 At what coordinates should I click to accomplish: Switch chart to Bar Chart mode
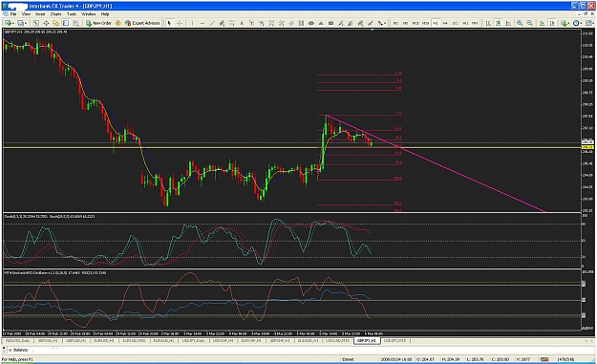[488, 23]
